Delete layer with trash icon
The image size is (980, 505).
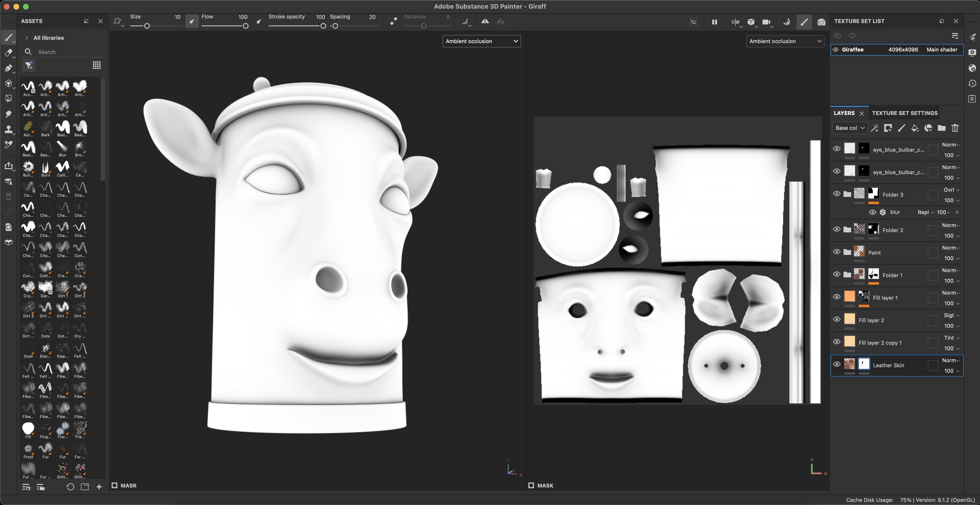tap(955, 128)
